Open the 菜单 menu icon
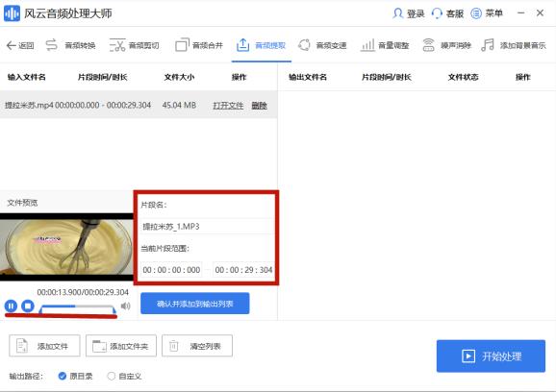This screenshot has height=392, width=556. (x=476, y=13)
